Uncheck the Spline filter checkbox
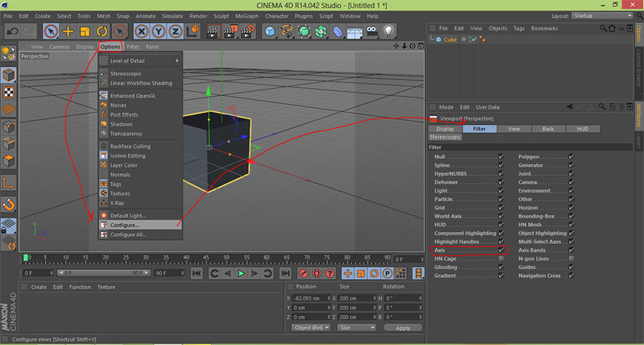644x345 pixels. [x=501, y=165]
